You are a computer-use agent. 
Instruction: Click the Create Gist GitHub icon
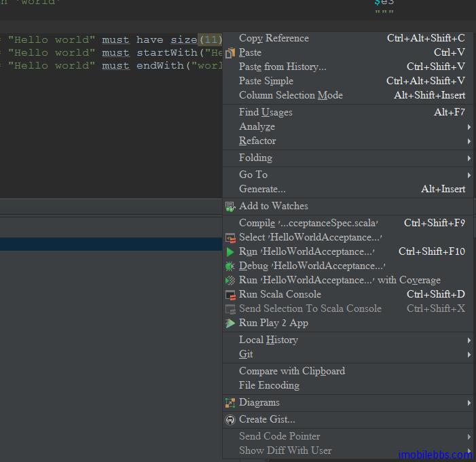[230, 420]
